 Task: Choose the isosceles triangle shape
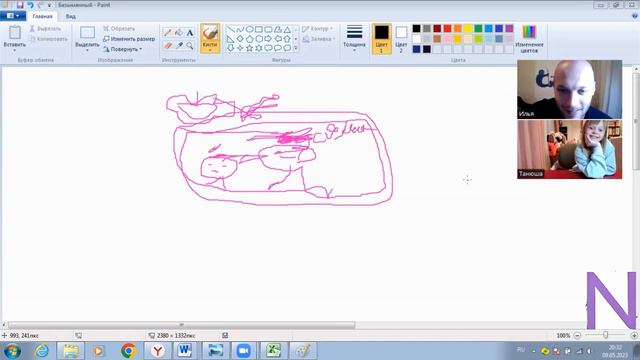pos(287,29)
